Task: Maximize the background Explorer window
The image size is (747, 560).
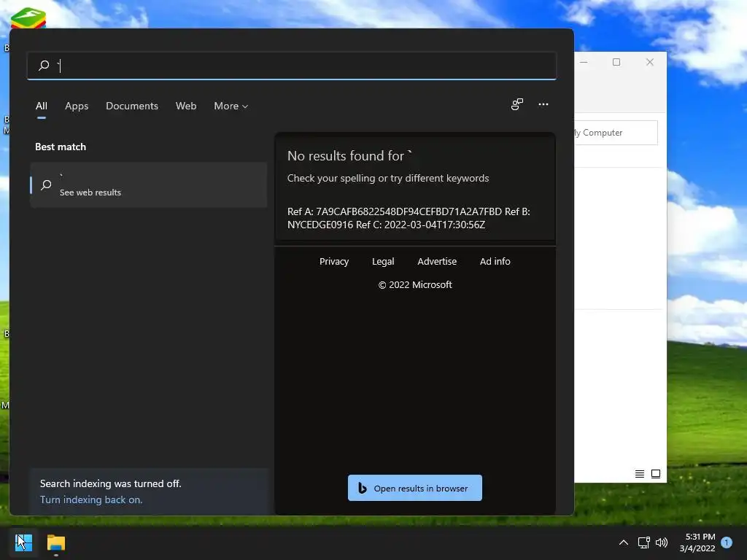Action: pyautogui.click(x=616, y=62)
